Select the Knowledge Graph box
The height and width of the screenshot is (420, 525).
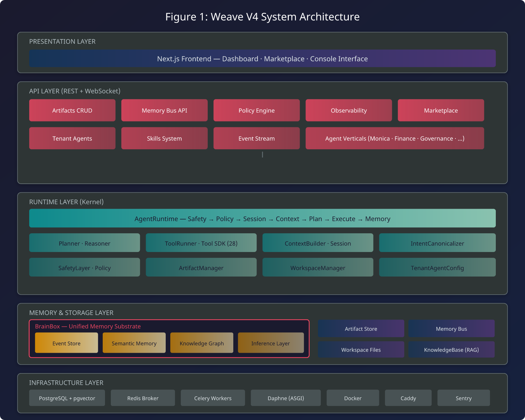tap(202, 343)
